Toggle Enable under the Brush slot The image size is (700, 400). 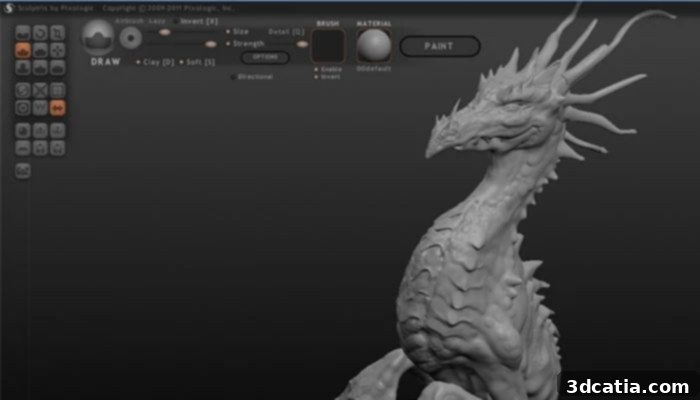click(328, 70)
